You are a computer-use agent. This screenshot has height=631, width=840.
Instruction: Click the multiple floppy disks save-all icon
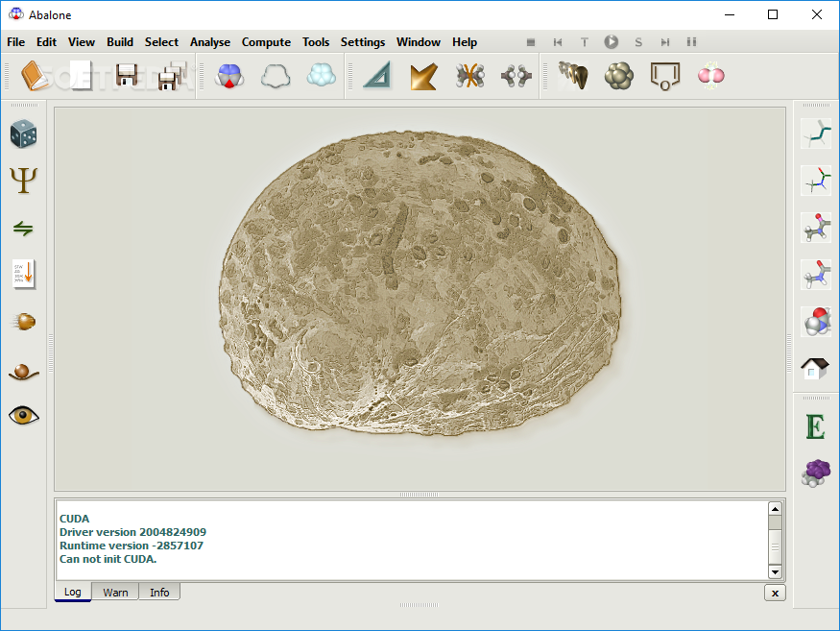(173, 76)
